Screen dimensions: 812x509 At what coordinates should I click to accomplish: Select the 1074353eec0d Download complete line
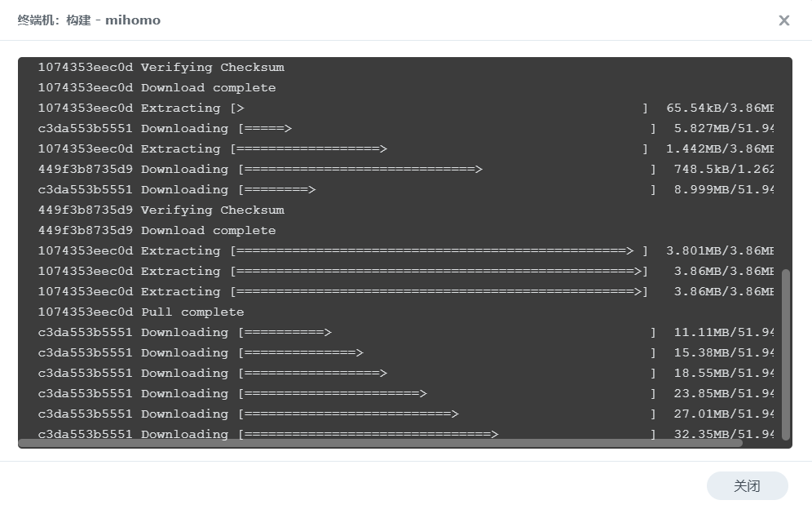tap(157, 88)
